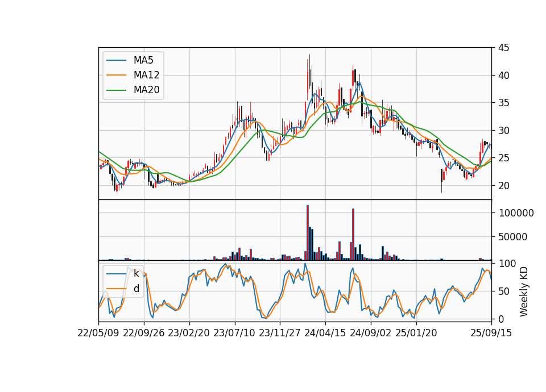
Task: Click the price axis value 35
Action: [504, 103]
